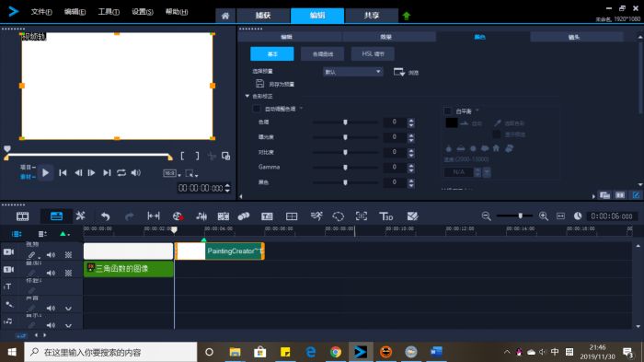
Task: Open the preset 默认 dropdown
Action: tap(352, 72)
